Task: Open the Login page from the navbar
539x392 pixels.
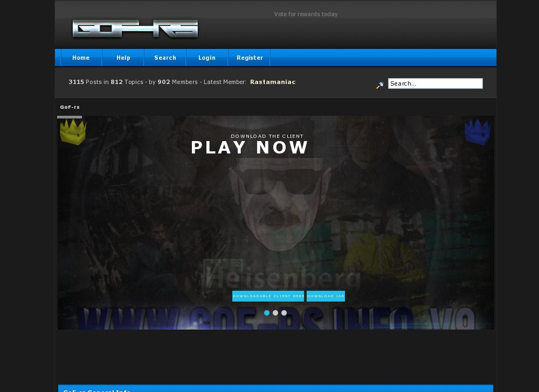Action: point(206,58)
